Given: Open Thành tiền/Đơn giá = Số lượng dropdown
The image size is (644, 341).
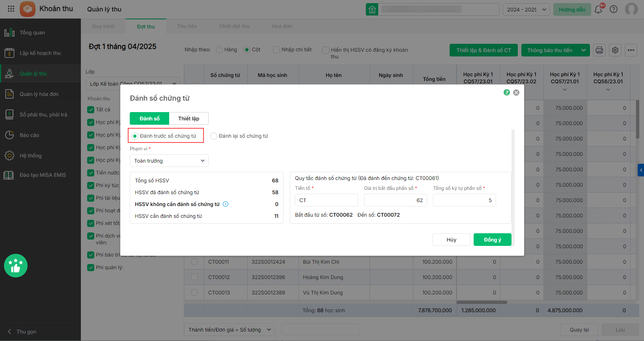Looking at the screenshot, I should pos(230,330).
